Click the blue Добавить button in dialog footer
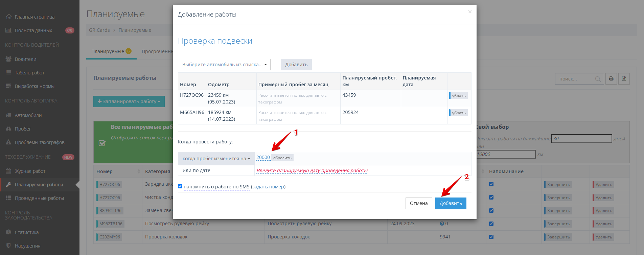 tap(451, 203)
